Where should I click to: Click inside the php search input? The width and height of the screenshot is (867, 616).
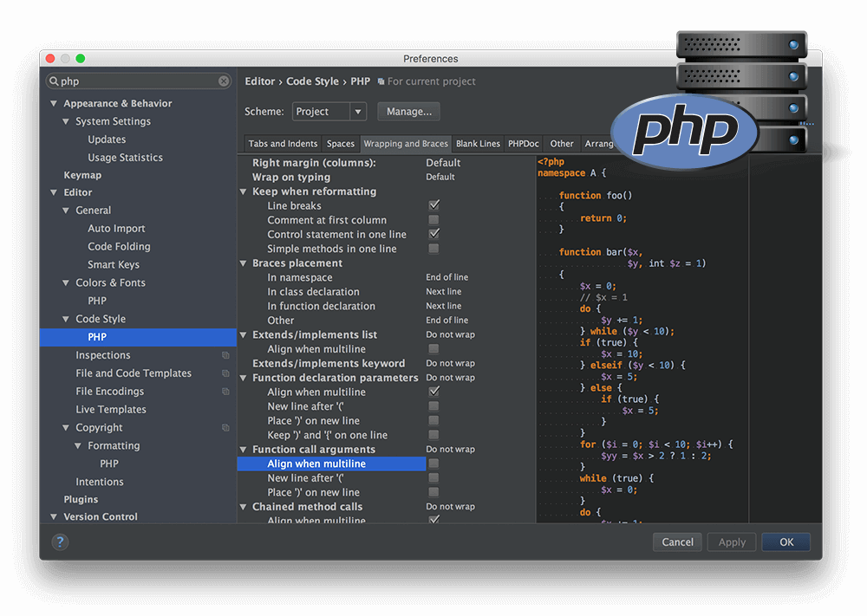click(x=138, y=81)
